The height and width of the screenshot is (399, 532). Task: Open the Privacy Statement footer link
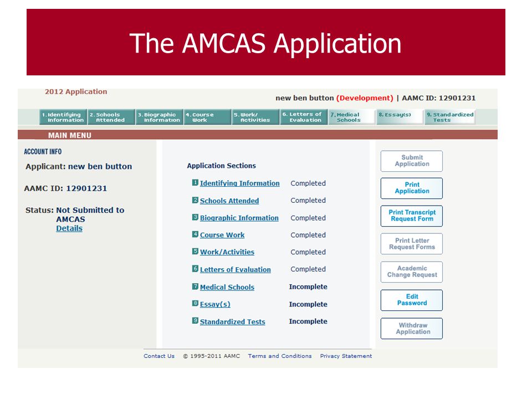click(x=346, y=356)
